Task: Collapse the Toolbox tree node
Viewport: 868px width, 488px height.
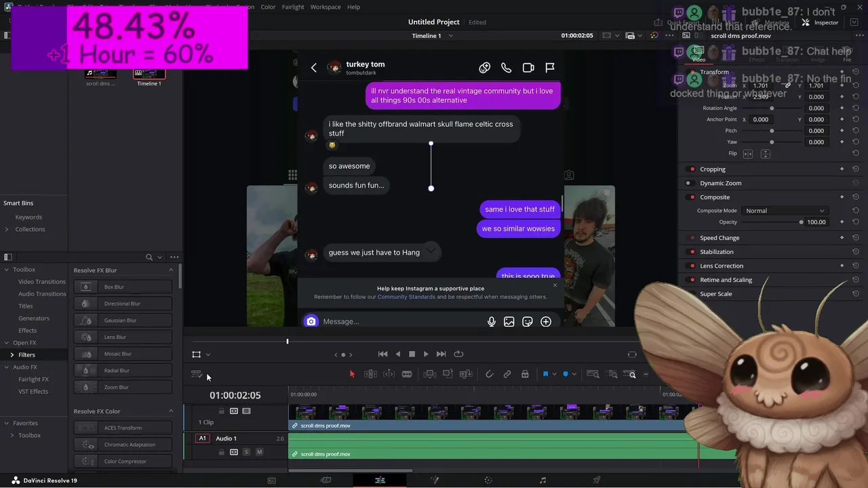Action: [7, 270]
